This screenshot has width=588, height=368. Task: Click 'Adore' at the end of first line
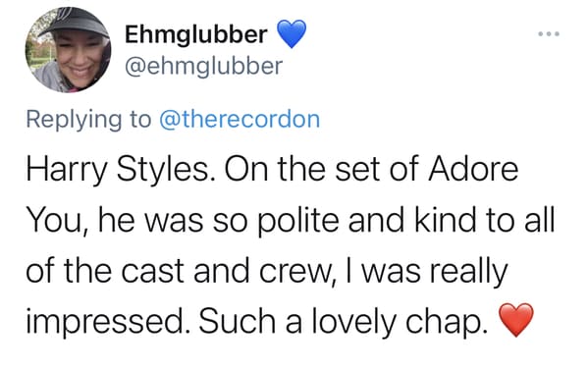(x=473, y=169)
